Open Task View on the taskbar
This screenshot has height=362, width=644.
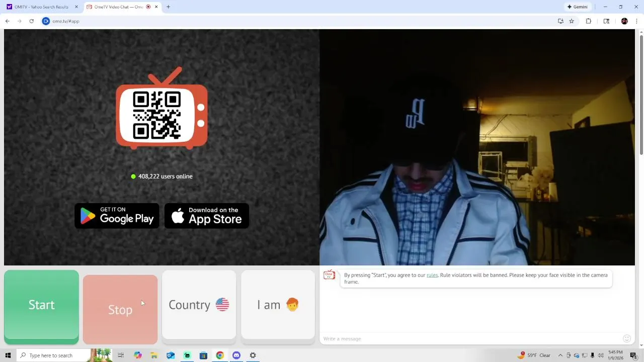click(121, 355)
